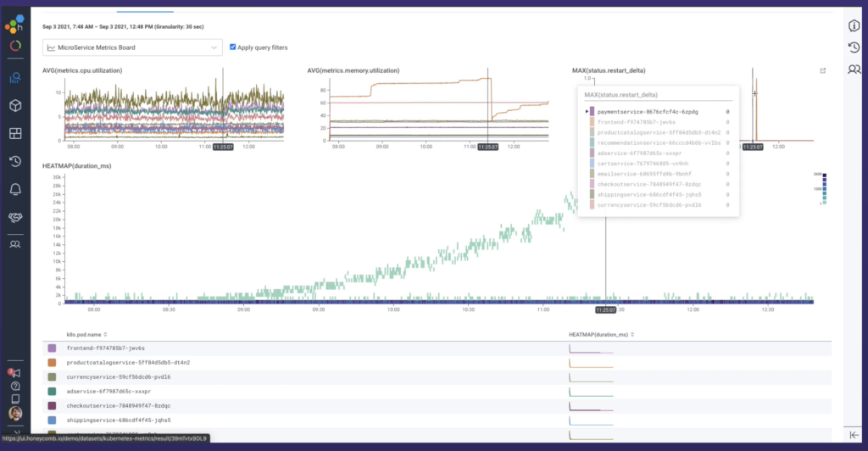Open the announcements megaphone icon
This screenshot has width=868, height=451.
[14, 372]
